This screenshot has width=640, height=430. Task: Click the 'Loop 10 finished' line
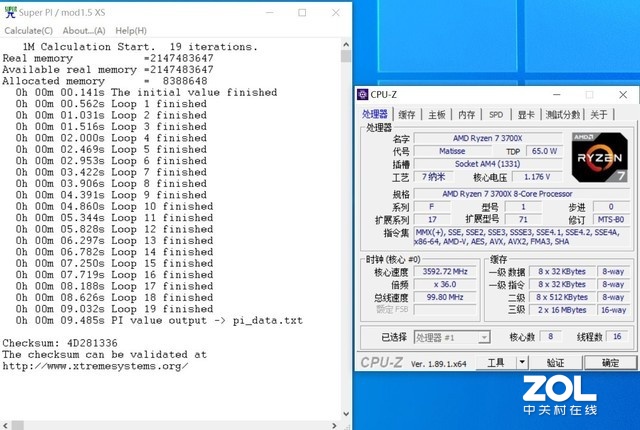click(x=114, y=206)
